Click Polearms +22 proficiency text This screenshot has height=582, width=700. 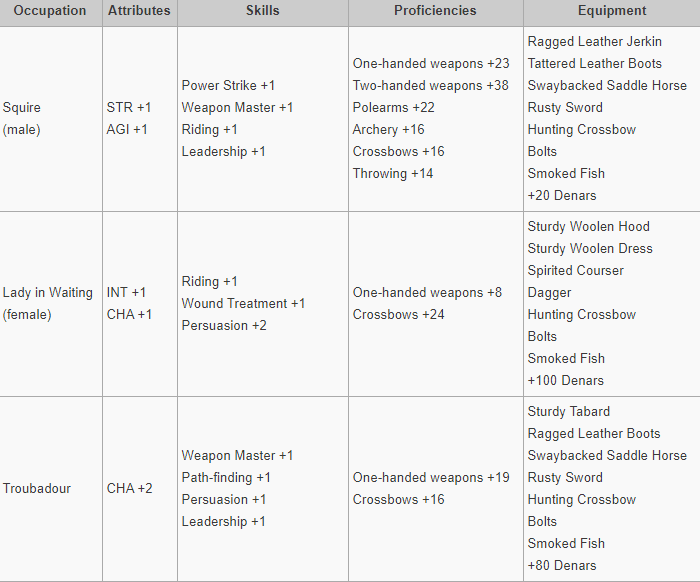(x=394, y=108)
